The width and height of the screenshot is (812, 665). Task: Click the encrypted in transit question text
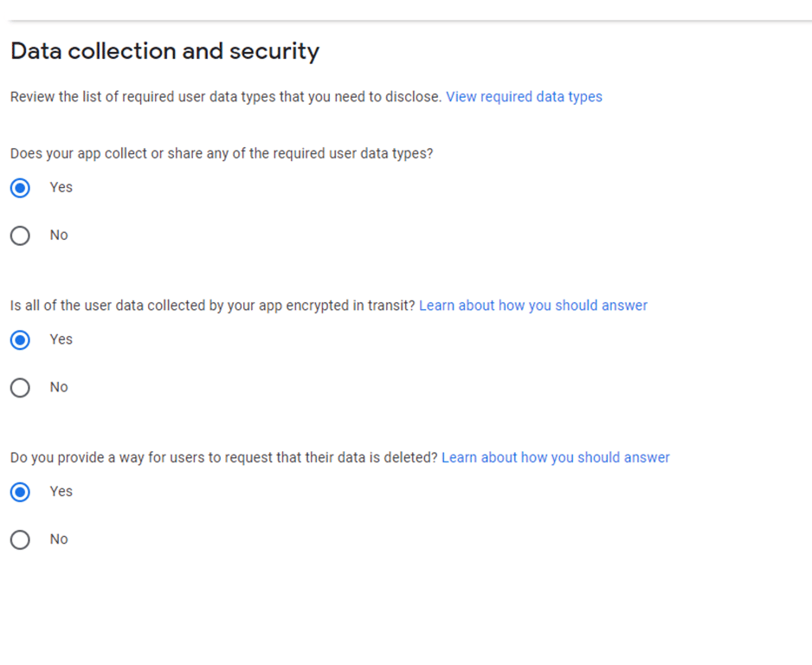pos(210,305)
